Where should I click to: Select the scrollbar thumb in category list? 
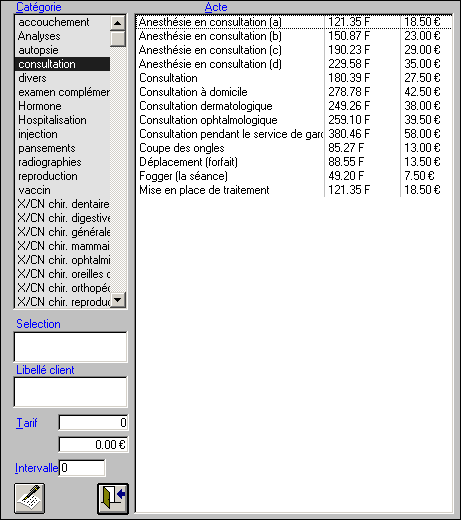[117, 39]
